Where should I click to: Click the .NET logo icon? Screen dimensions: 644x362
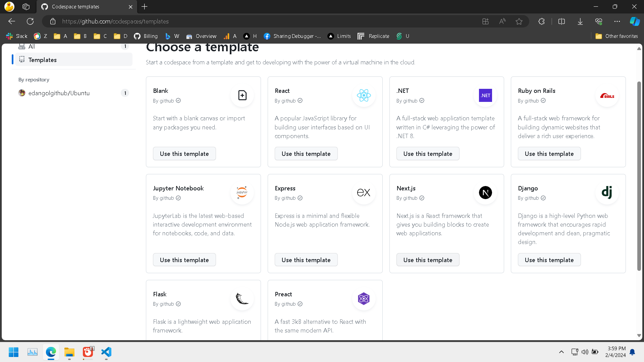pos(485,96)
